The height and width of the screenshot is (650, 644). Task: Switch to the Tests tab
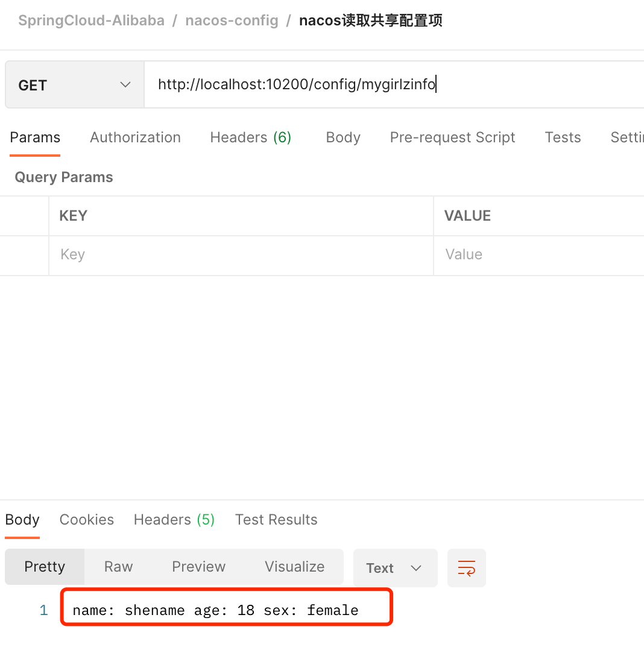coord(562,137)
